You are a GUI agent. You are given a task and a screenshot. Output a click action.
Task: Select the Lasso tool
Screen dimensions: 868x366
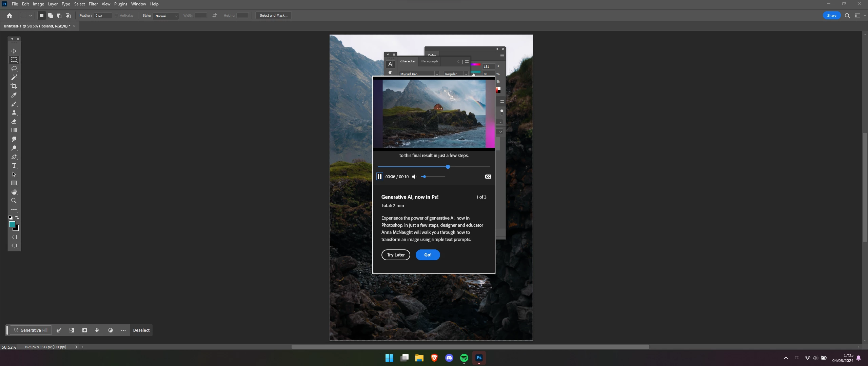pos(14,68)
